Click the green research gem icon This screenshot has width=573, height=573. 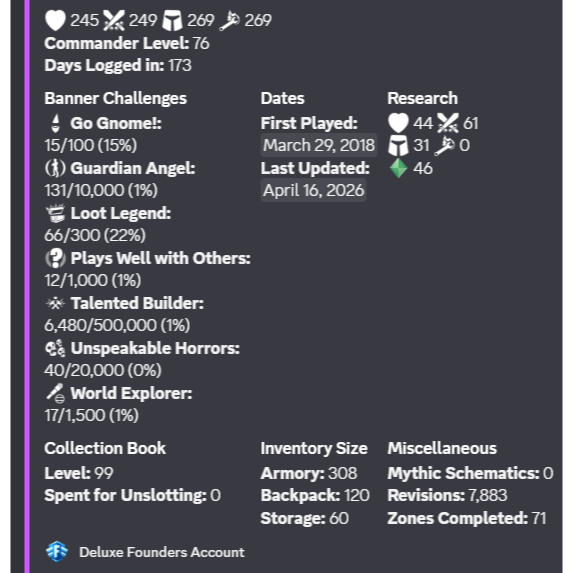398,168
